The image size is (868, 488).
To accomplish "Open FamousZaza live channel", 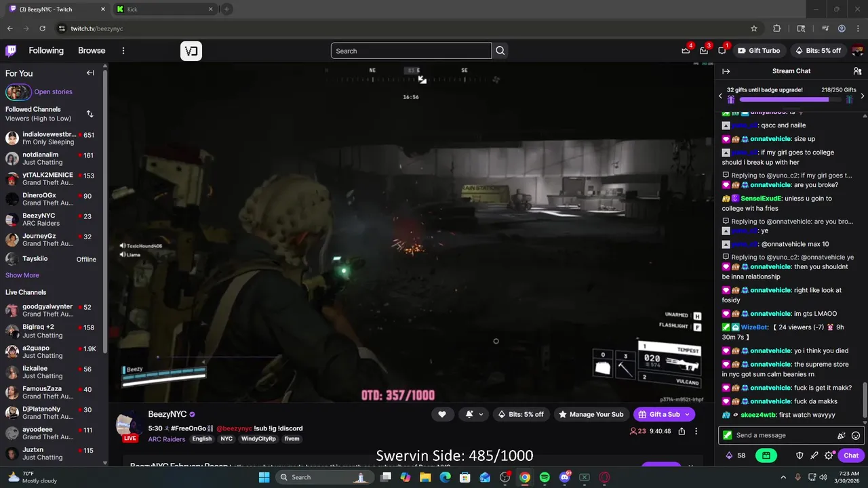I will pos(51,392).
